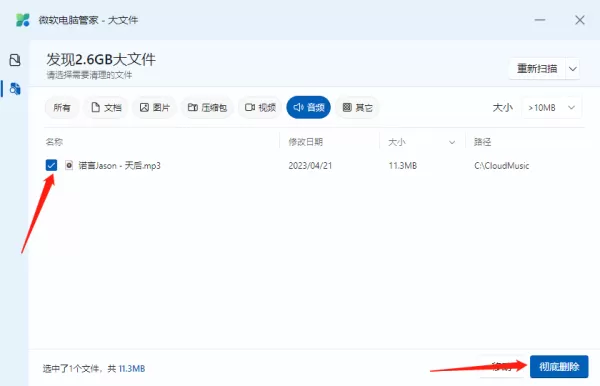
Task: Sort by the 大小 column arrow
Action: [452, 142]
